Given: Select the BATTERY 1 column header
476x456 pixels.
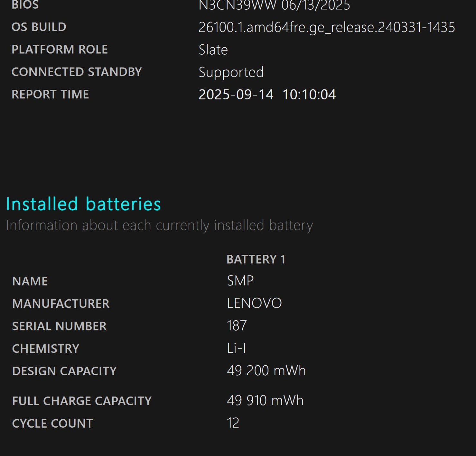Looking at the screenshot, I should [x=256, y=260].
